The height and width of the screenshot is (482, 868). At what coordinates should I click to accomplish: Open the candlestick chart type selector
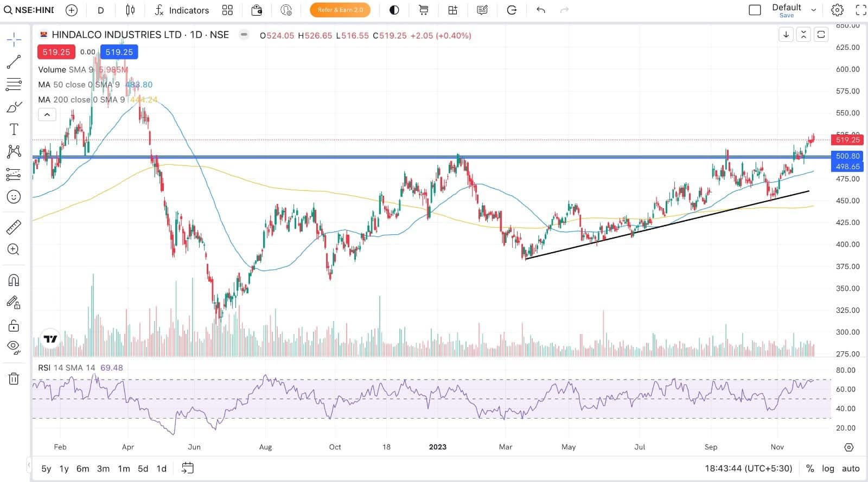tap(130, 10)
